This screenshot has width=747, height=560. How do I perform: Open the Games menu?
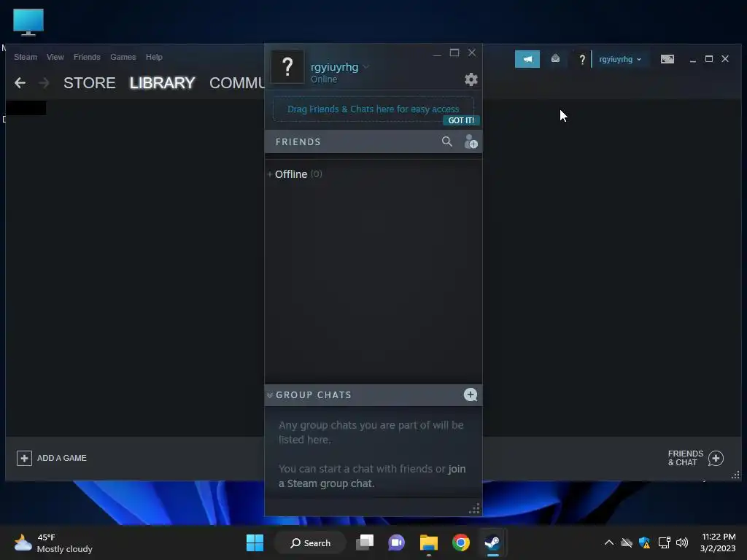pyautogui.click(x=123, y=57)
